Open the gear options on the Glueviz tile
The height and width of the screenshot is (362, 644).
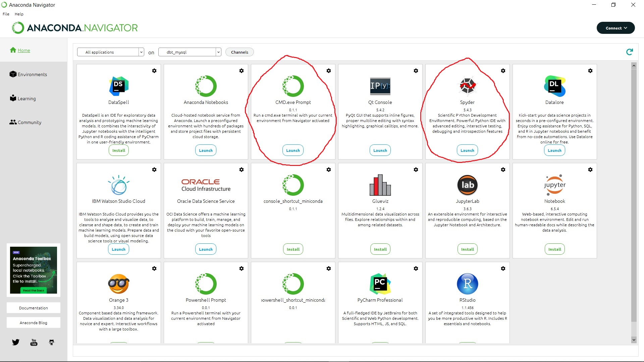click(416, 170)
